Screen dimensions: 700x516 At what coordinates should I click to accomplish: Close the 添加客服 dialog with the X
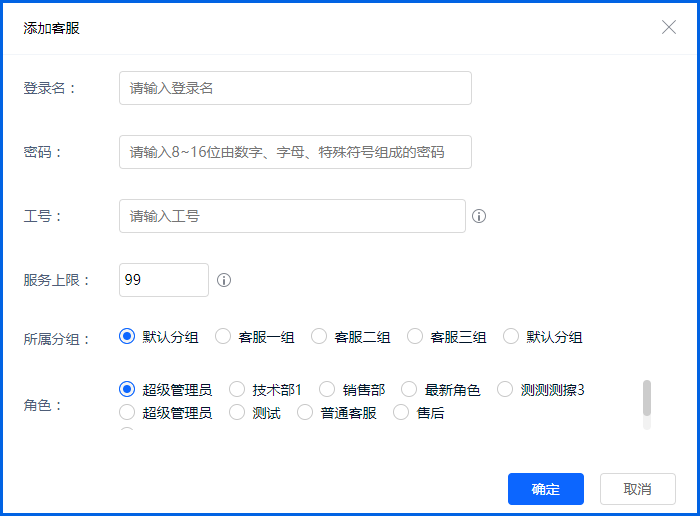point(668,27)
